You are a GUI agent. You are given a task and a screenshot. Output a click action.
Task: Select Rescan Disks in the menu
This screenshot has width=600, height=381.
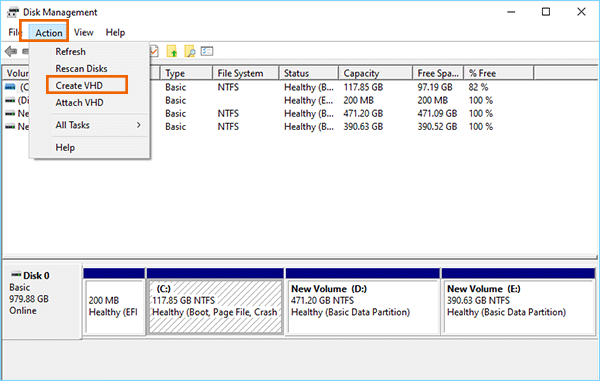coord(81,68)
